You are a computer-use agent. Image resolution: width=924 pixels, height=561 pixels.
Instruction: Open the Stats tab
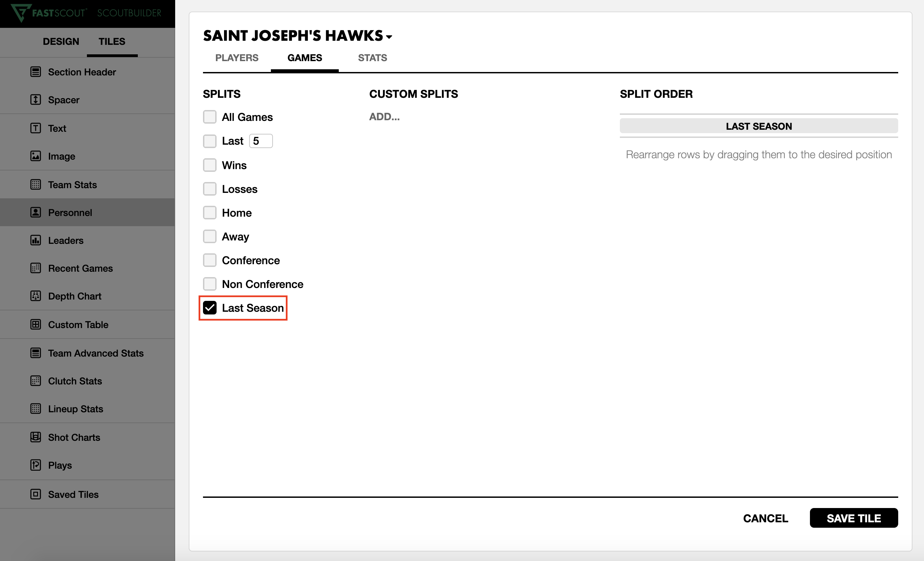click(372, 58)
